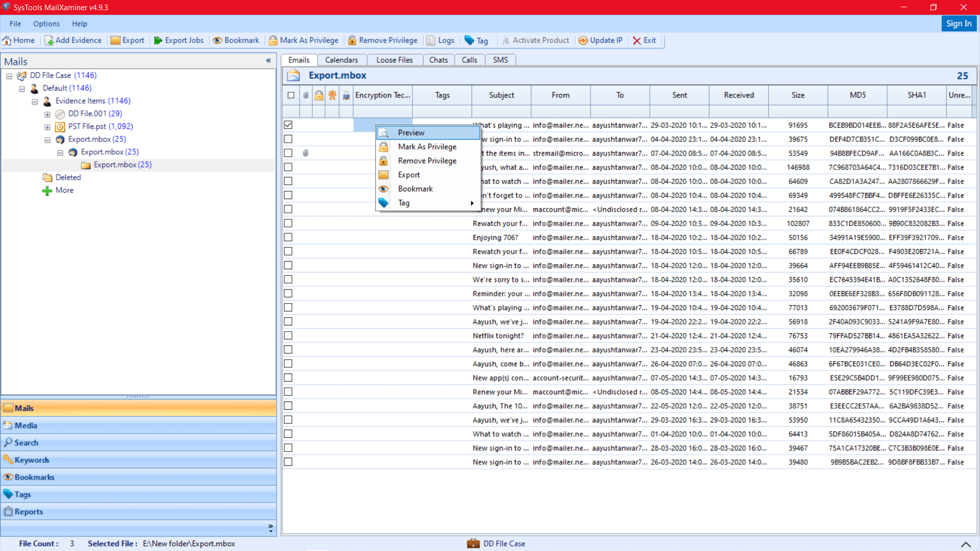Image resolution: width=980 pixels, height=551 pixels.
Task: Collapse the Mails panel with the double chevron
Action: 268,61
